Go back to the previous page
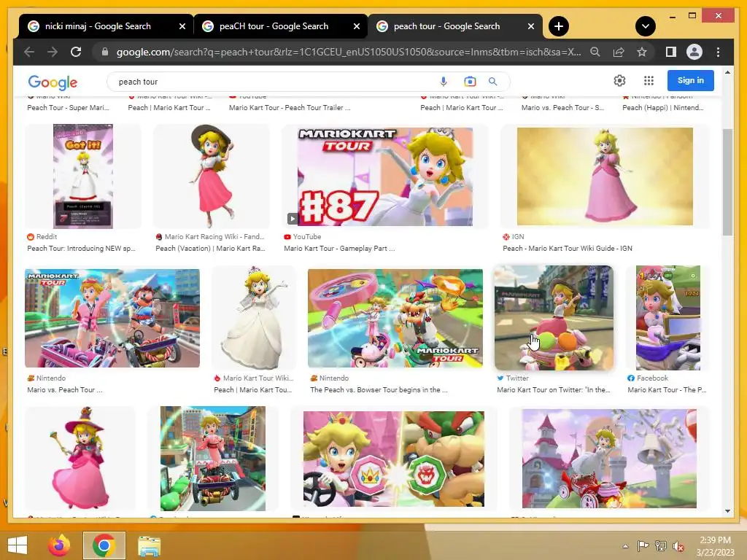Viewport: 747px width, 560px height. (29, 52)
